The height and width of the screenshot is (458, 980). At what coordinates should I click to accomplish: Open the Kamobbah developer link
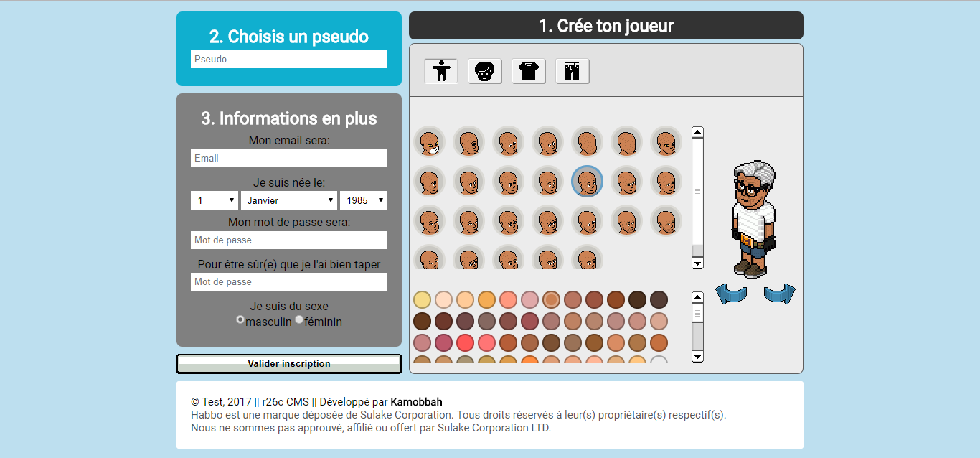tap(417, 402)
